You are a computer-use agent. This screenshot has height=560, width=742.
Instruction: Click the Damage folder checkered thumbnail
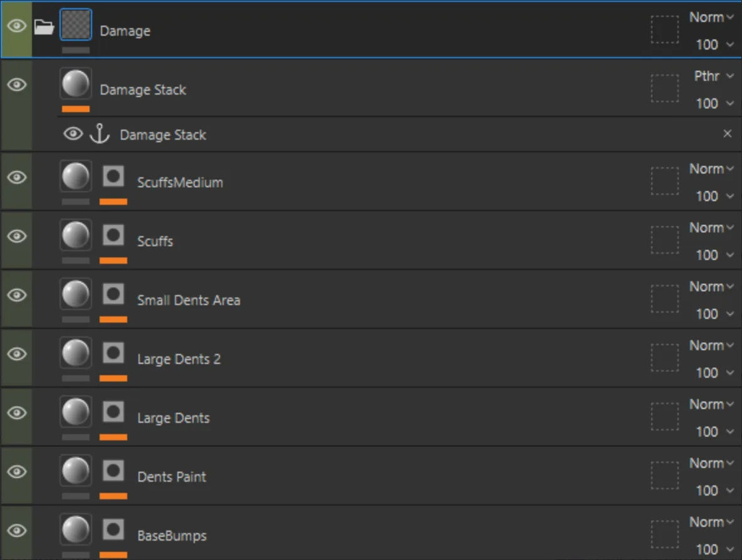point(76,24)
